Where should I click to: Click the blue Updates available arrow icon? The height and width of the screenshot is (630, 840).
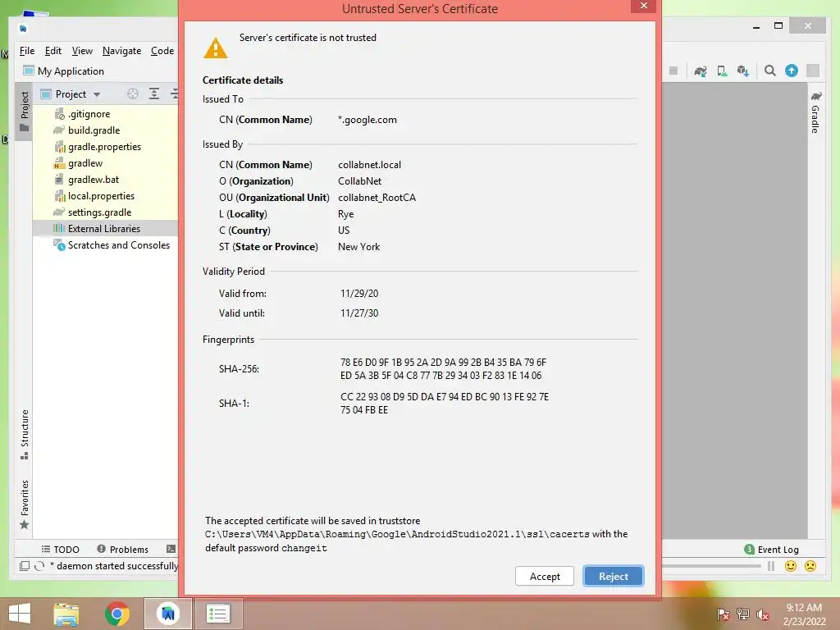point(792,71)
